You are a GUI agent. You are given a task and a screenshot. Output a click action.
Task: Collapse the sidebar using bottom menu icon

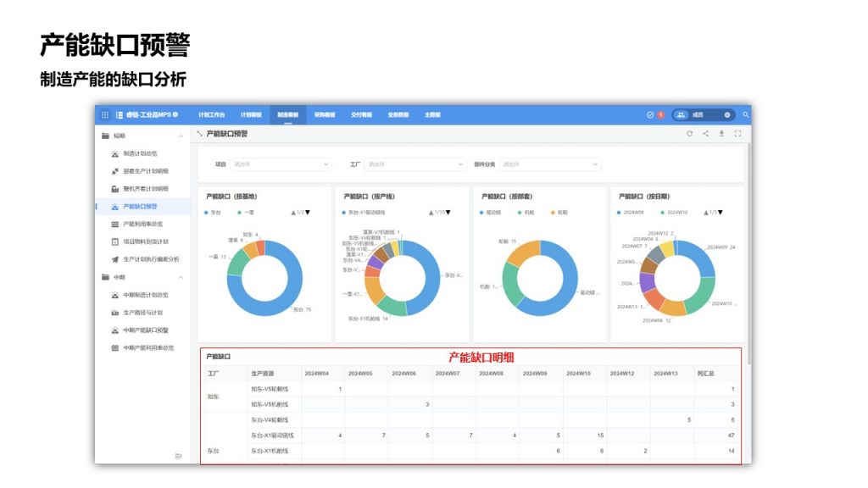(178, 456)
